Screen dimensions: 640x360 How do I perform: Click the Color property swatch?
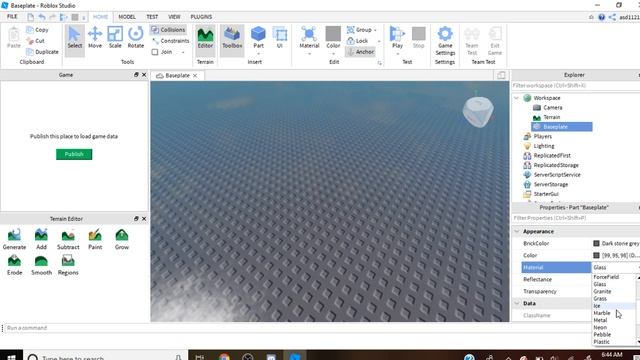click(x=596, y=256)
